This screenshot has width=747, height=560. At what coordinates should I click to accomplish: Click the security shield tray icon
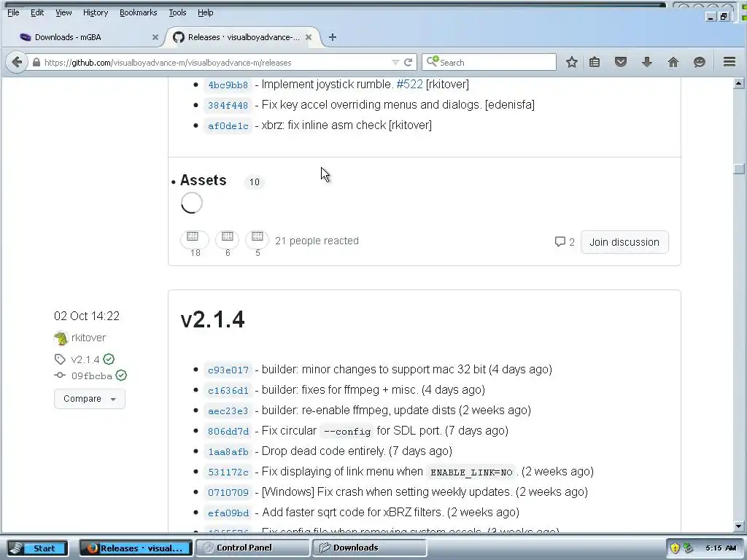pyautogui.click(x=675, y=548)
